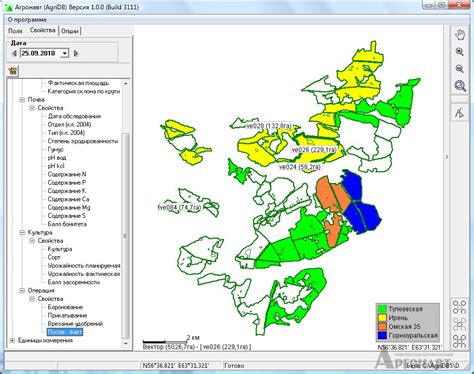Screen dimensions: 474x374
Task: Expand the Единицы измерения tree node
Action: pos(12,340)
